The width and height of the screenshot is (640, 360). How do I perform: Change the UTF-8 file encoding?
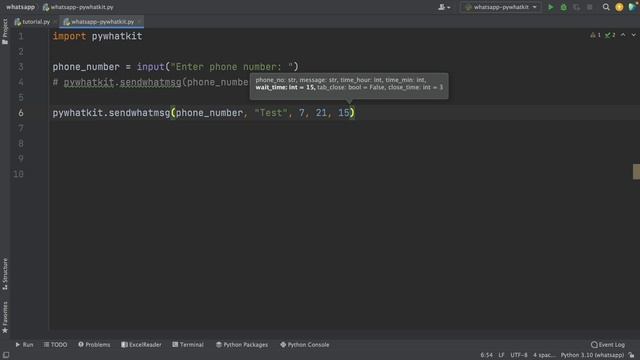click(x=518, y=355)
